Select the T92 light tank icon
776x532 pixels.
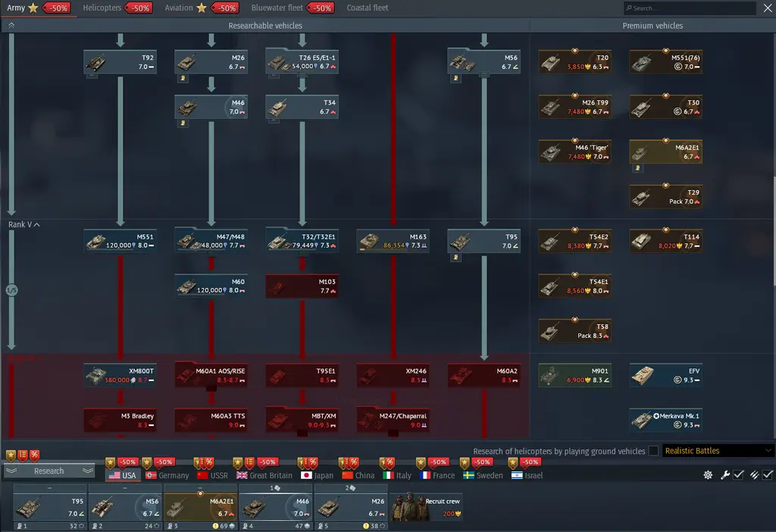[x=96, y=61]
